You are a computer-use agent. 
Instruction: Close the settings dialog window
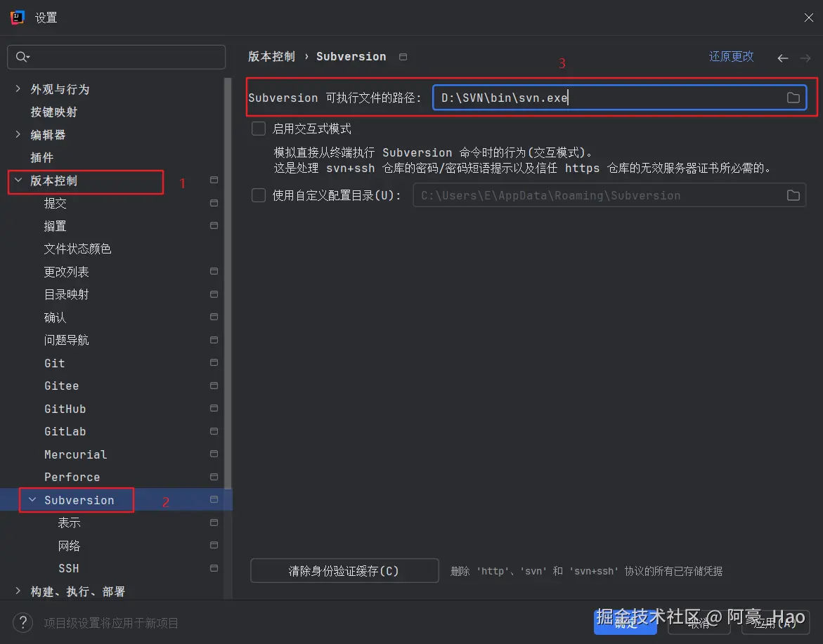click(808, 18)
